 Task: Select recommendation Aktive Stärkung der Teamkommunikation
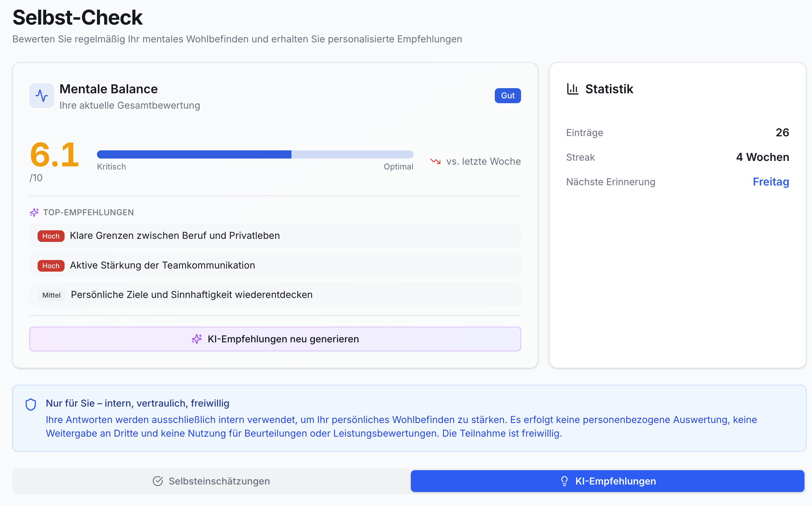click(275, 265)
